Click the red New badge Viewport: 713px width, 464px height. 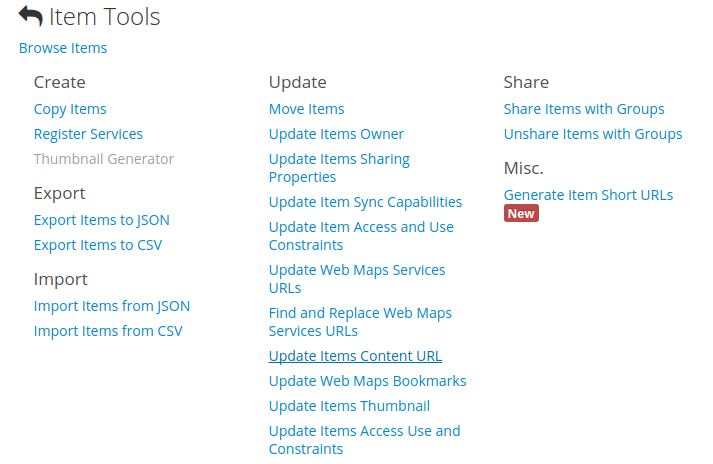(x=521, y=214)
